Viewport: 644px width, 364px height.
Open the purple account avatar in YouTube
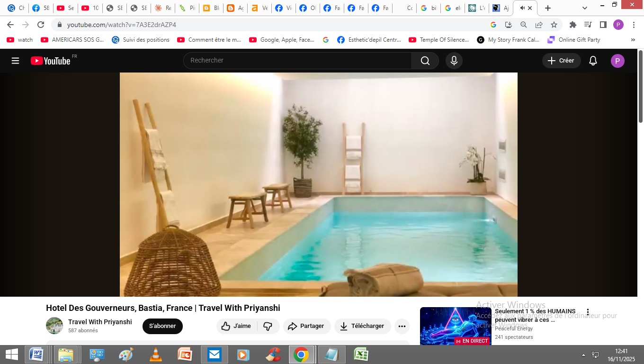tap(617, 61)
